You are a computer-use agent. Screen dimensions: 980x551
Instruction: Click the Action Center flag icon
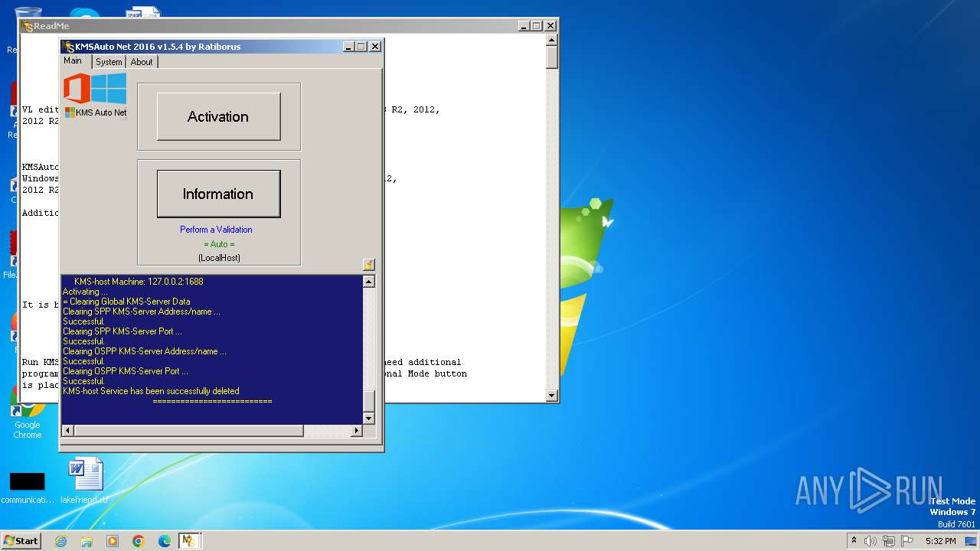pos(907,541)
